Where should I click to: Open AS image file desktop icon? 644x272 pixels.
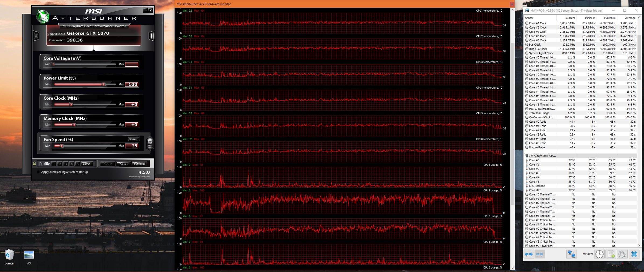(x=29, y=257)
